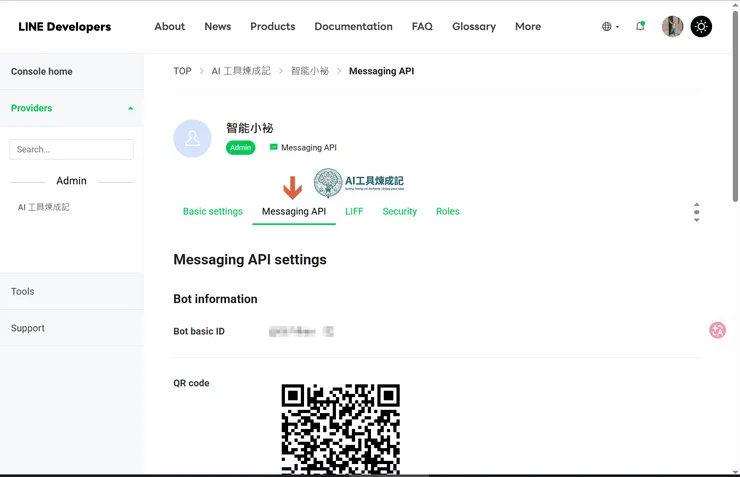This screenshot has width=740, height=477.
Task: Click the provider Search field
Action: 71,149
